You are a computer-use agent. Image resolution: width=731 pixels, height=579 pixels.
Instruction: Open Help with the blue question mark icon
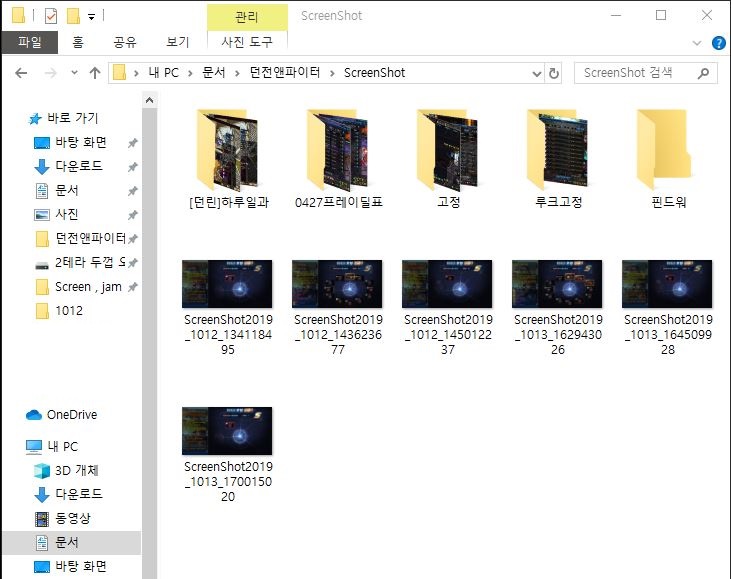point(718,43)
